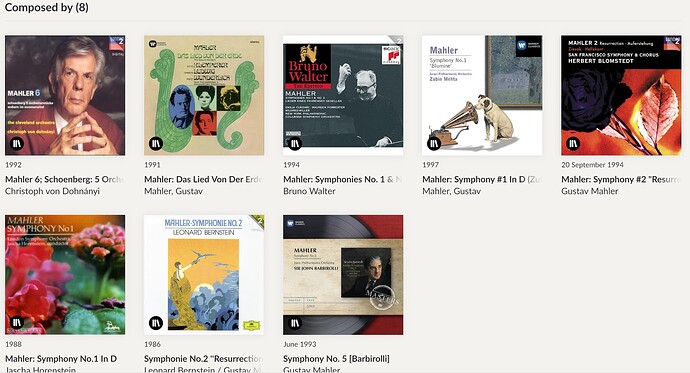Click the Composed by (8) heading
Viewport: 690px width, 373px height.
47,7
